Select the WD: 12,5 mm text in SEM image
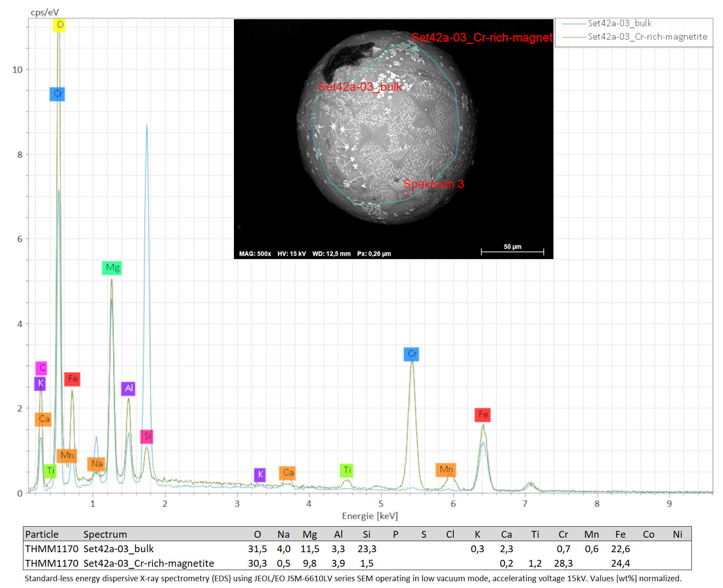This screenshot has height=588, width=723. pos(331,254)
